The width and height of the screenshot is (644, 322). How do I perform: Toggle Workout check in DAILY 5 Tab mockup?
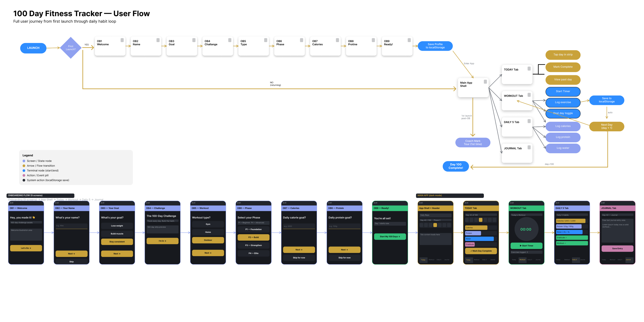(x=572, y=243)
